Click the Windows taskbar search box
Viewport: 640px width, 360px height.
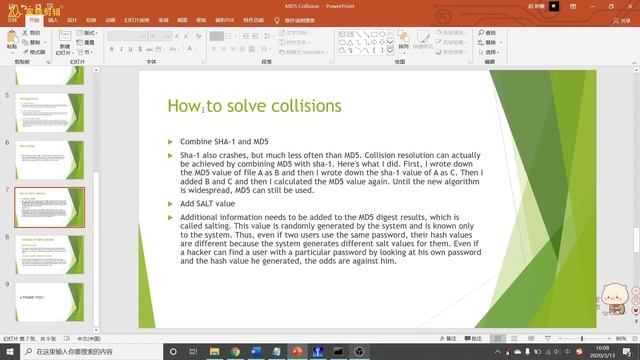91,351
